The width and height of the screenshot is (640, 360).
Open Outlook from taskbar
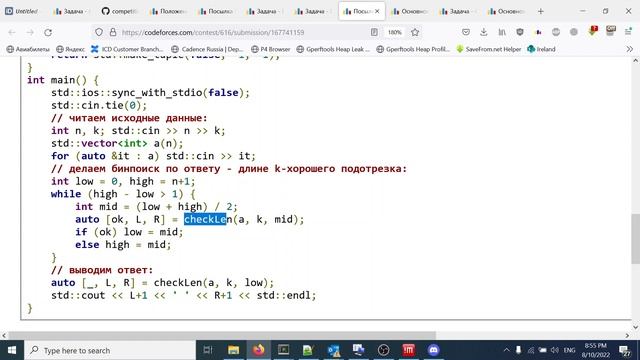click(x=333, y=350)
